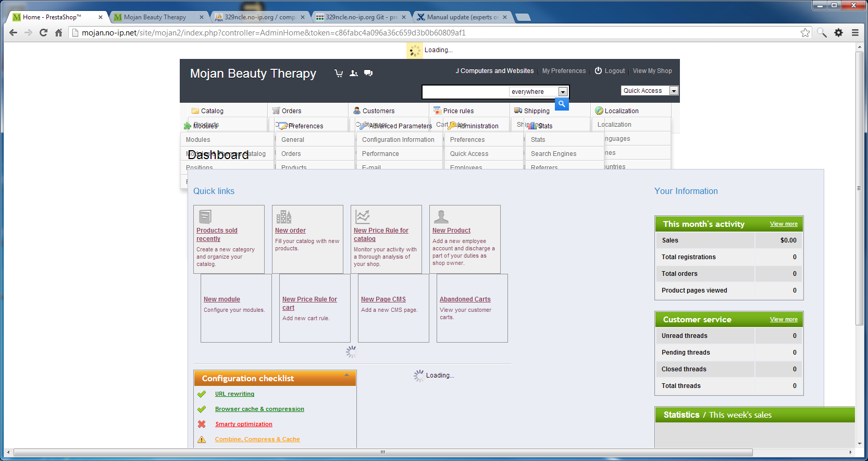
Task: Collapse the Configuration checklist panel
Action: pos(347,375)
